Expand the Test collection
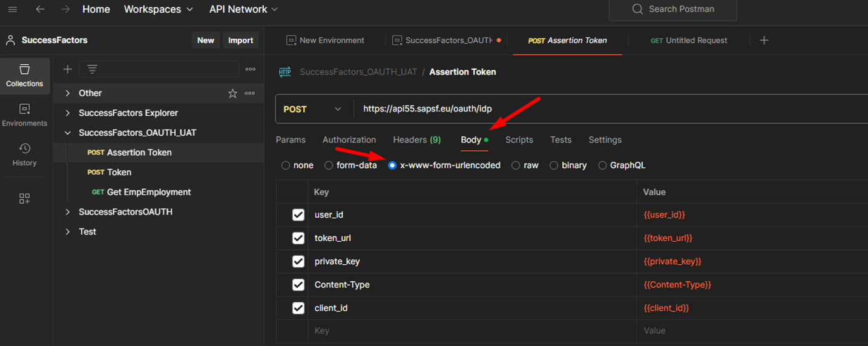 (x=67, y=231)
